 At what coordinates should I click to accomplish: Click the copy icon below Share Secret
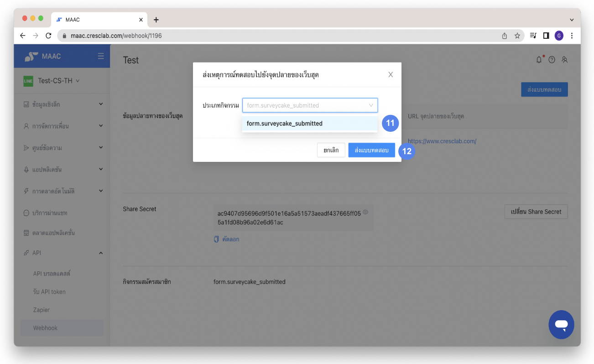[x=217, y=239]
